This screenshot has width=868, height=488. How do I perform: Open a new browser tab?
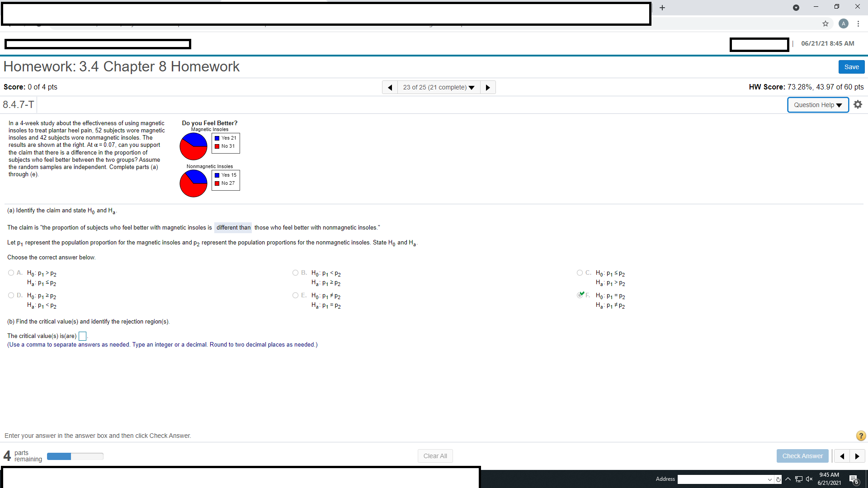click(662, 8)
